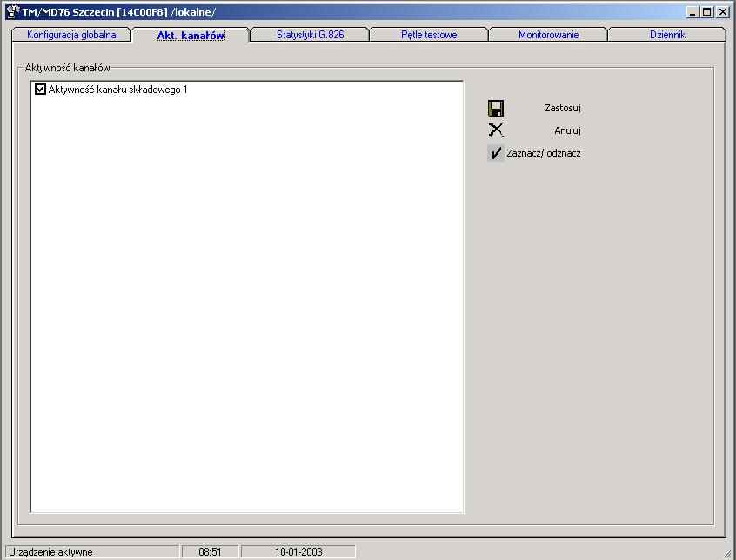This screenshot has height=560, width=736.
Task: Go to the Monitorowanie tab
Action: [548, 35]
